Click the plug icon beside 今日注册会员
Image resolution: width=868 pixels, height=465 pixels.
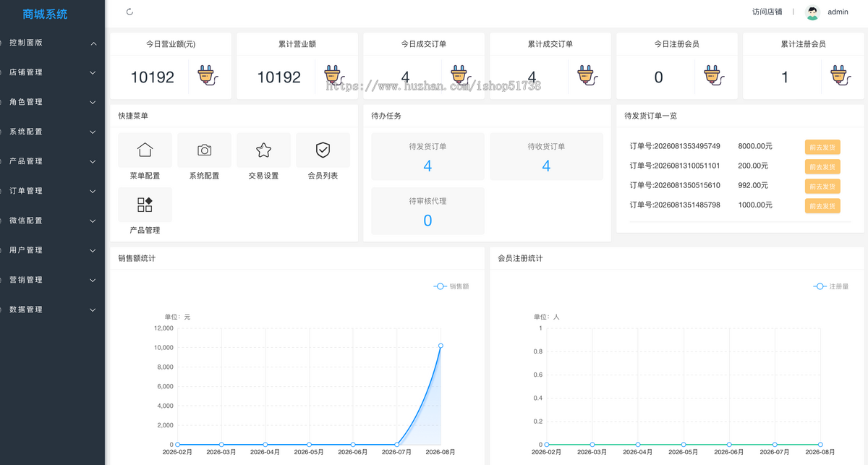coord(713,75)
